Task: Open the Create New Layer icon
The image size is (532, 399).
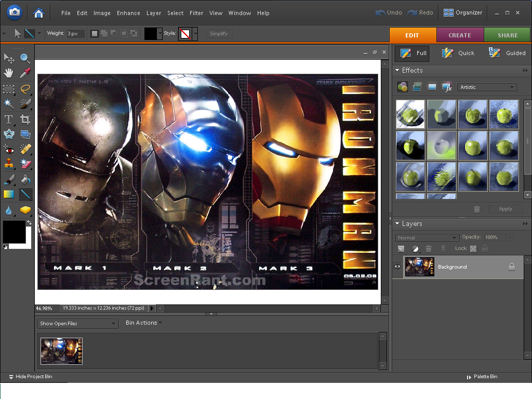Action: (x=400, y=249)
